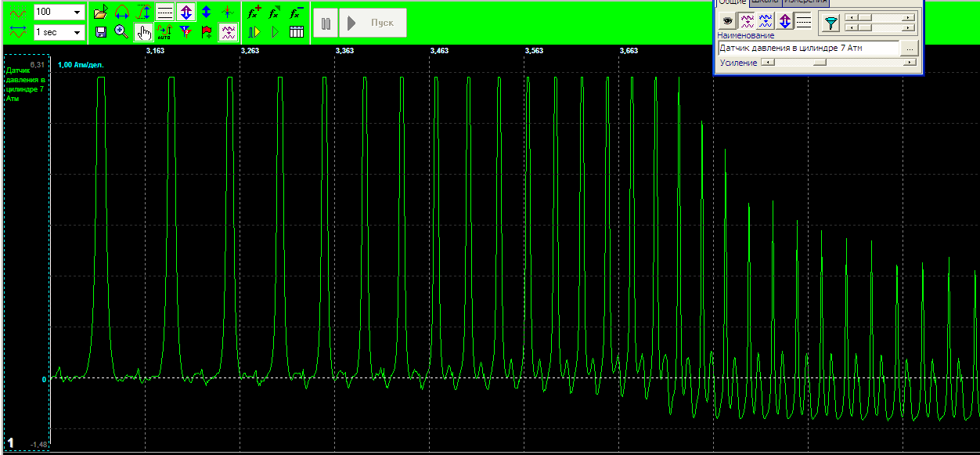980x455 pixels.
Task: Click the red curve vertical measure icon
Action: [142, 13]
